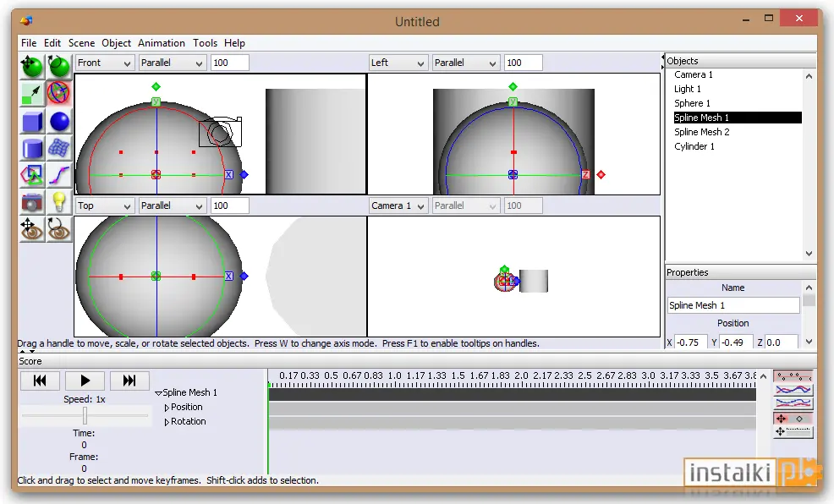The height and width of the screenshot is (504, 834).
Task: Choose the Create Cube tool
Action: [32, 121]
